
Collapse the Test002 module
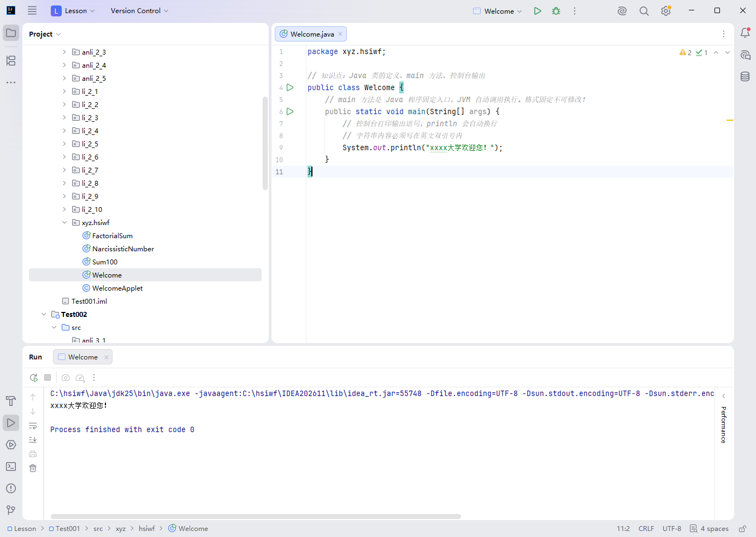(43, 314)
